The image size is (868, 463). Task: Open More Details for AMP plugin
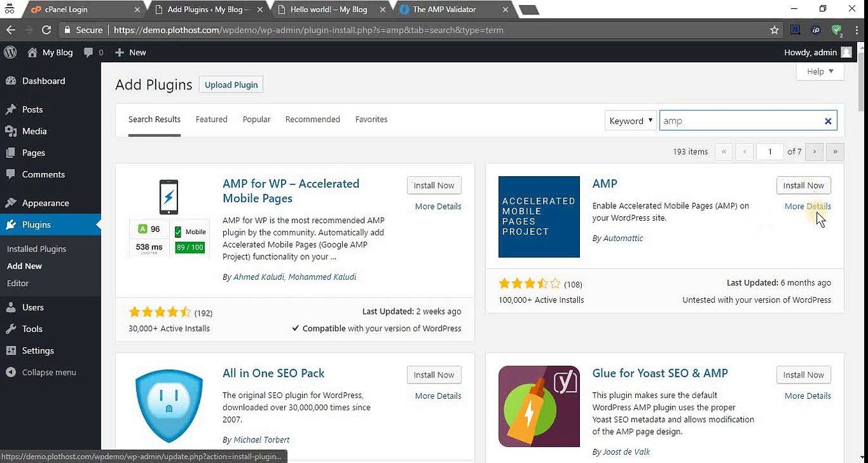point(808,206)
